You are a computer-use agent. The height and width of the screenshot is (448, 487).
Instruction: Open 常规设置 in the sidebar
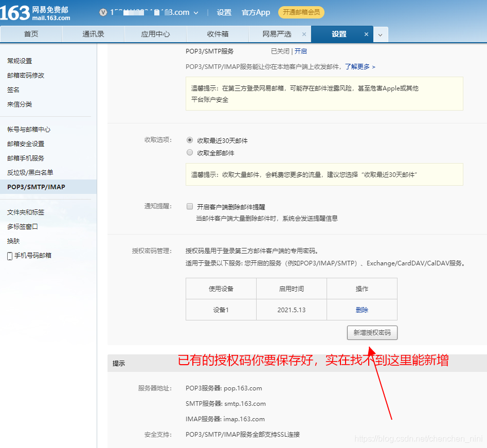20,61
